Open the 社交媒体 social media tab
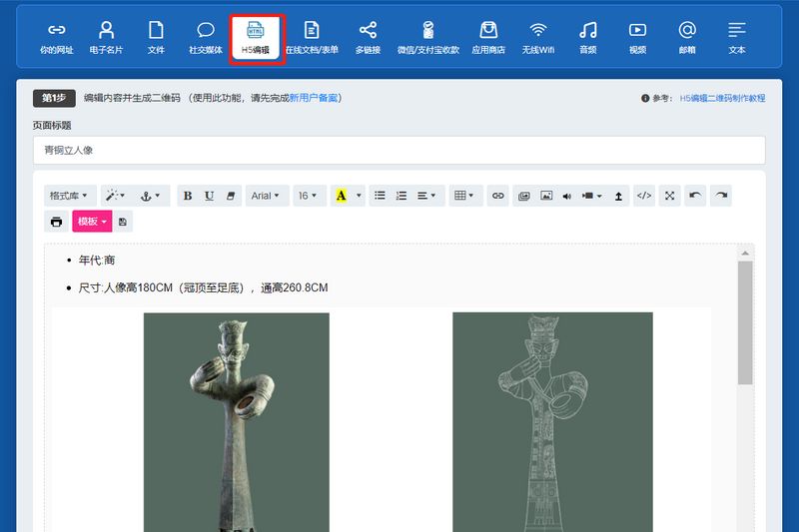The width and height of the screenshot is (799, 532). 206,38
